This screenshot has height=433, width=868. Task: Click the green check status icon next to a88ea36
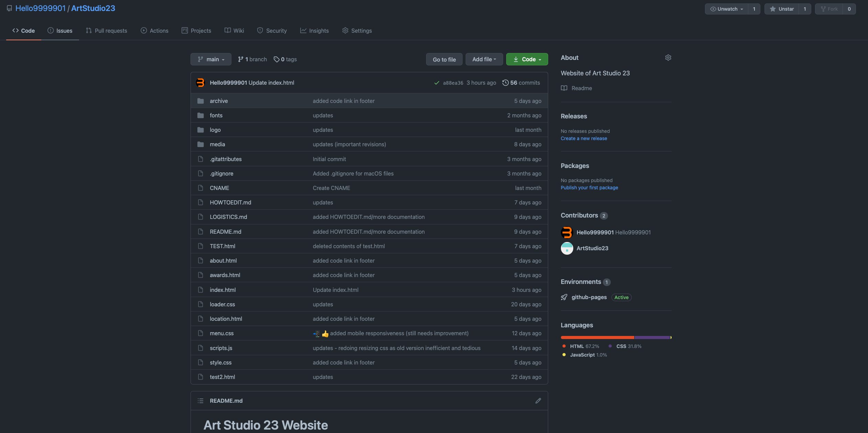coord(437,83)
